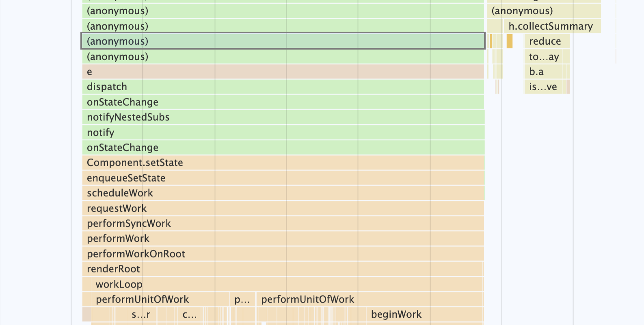Viewport: 644px width, 325px height.
Task: Click the highlighted selected (anonymous) bar
Action: (x=283, y=41)
